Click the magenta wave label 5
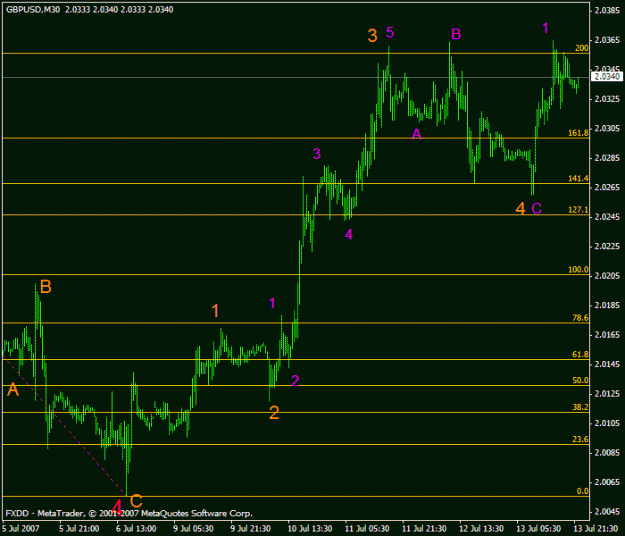 [390, 32]
